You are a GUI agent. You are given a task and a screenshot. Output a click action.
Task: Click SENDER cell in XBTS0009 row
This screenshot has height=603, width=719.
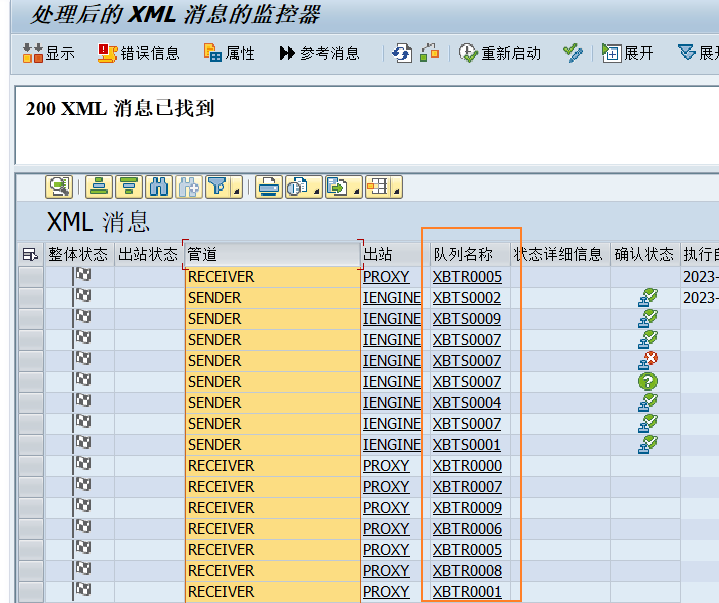pyautogui.click(x=273, y=319)
